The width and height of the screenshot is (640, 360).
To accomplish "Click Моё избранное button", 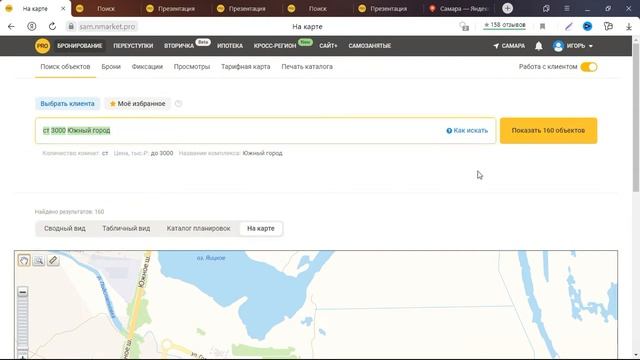I will click(138, 104).
